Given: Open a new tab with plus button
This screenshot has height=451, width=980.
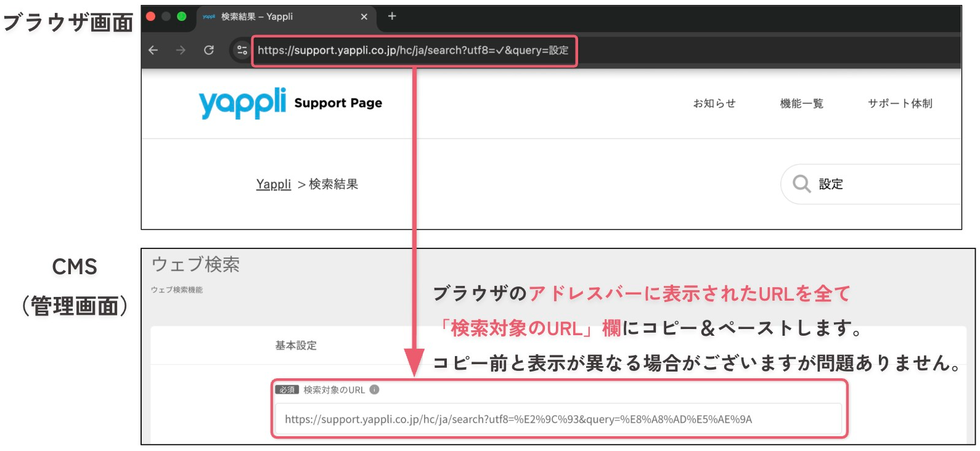Looking at the screenshot, I should [392, 16].
